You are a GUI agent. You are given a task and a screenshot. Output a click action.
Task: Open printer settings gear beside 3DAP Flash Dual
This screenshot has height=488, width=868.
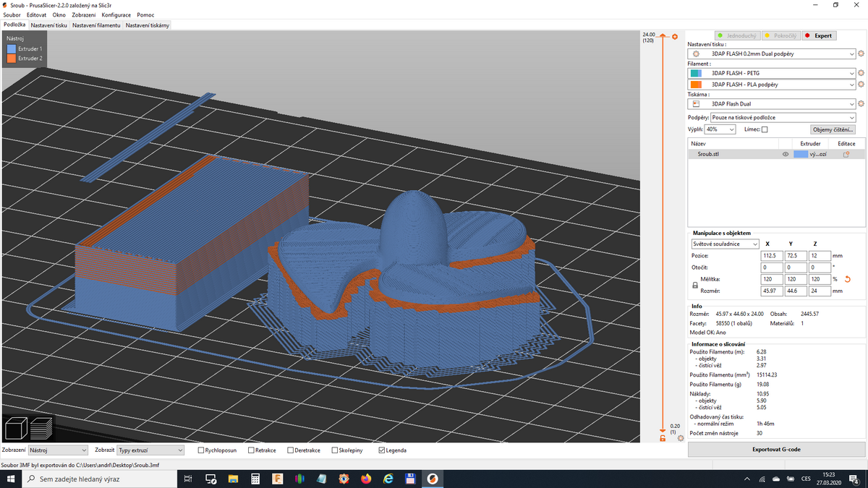tap(861, 104)
